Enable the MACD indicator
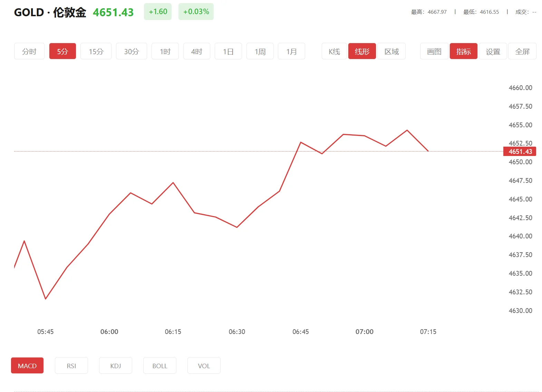The width and height of the screenshot is (542, 392). pyautogui.click(x=27, y=365)
